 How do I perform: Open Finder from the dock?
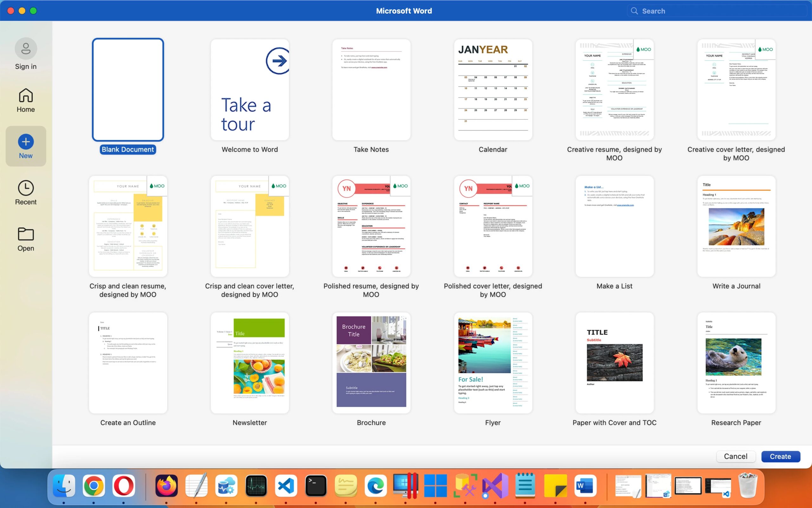64,486
